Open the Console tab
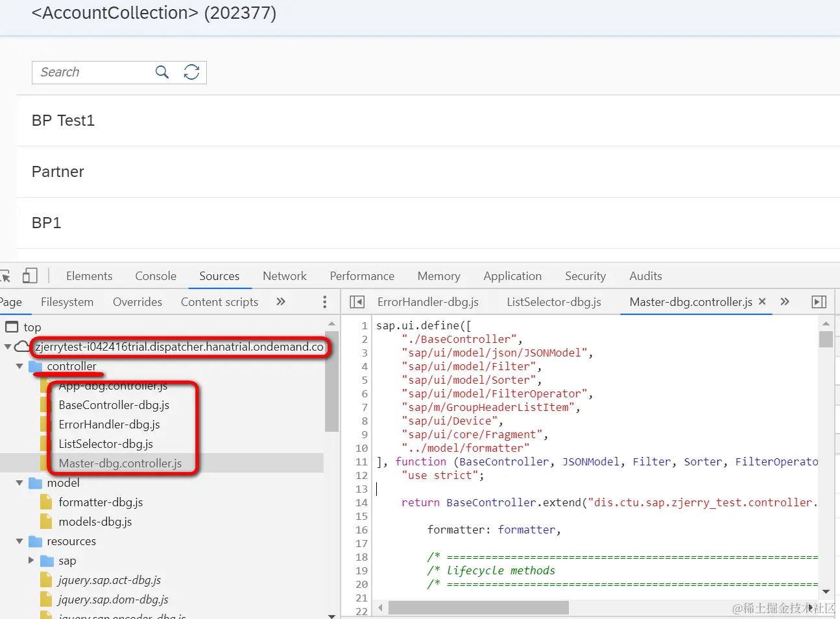The image size is (840, 619). point(156,276)
